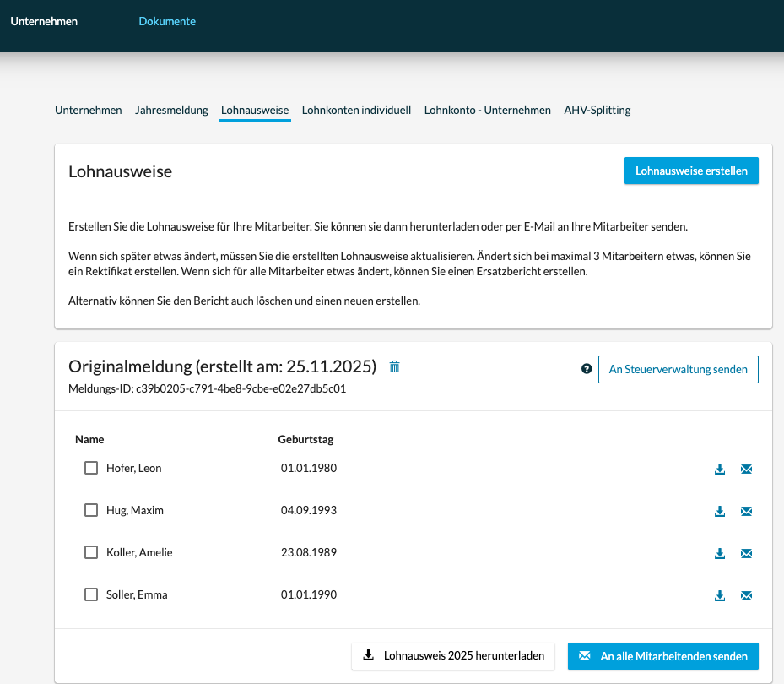The image size is (784, 684).
Task: Download Lohnausweis for Hug, Maxim
Action: 720,511
